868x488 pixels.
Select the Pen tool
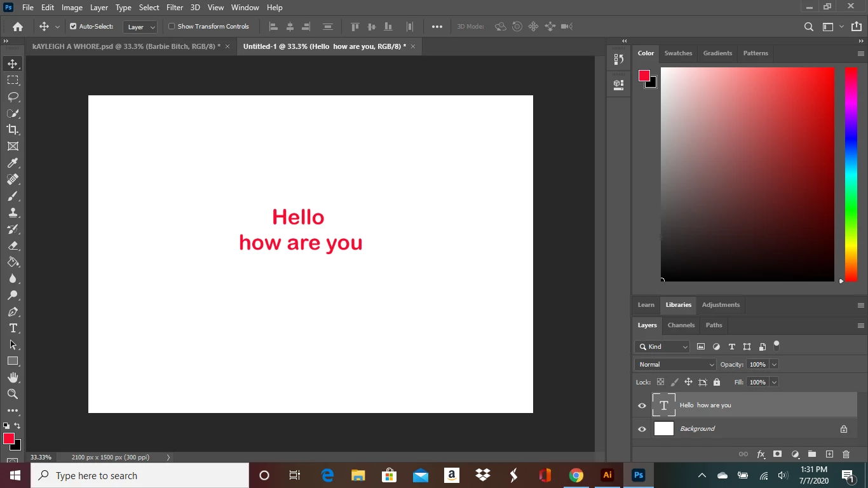click(x=13, y=312)
